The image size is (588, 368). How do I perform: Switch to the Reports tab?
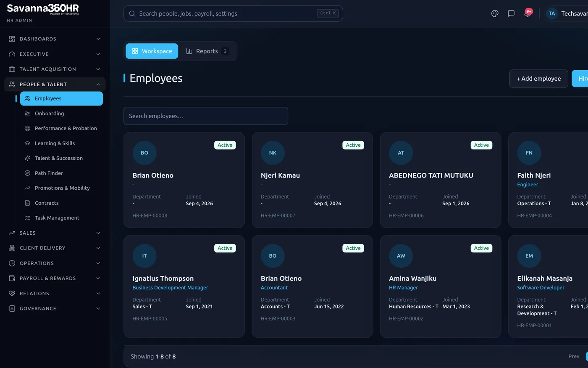[x=207, y=51]
